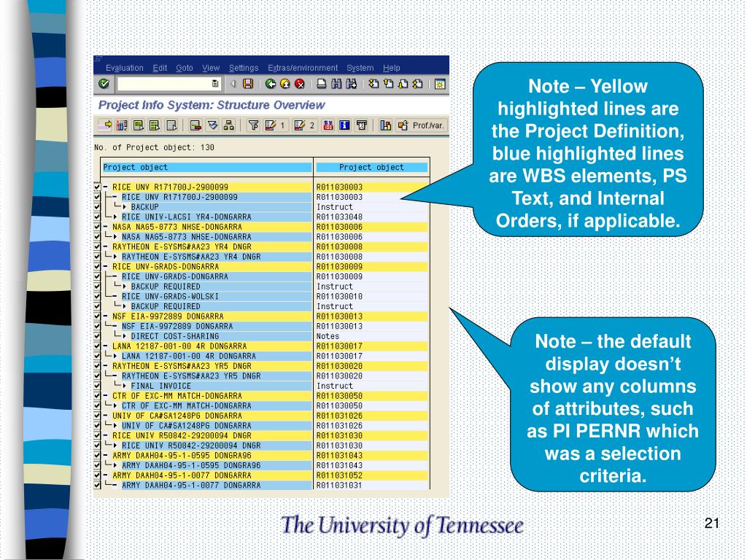
Task: Expand the RICE UNIV-LACSI YR4-DONGARRA node
Action: (x=115, y=217)
